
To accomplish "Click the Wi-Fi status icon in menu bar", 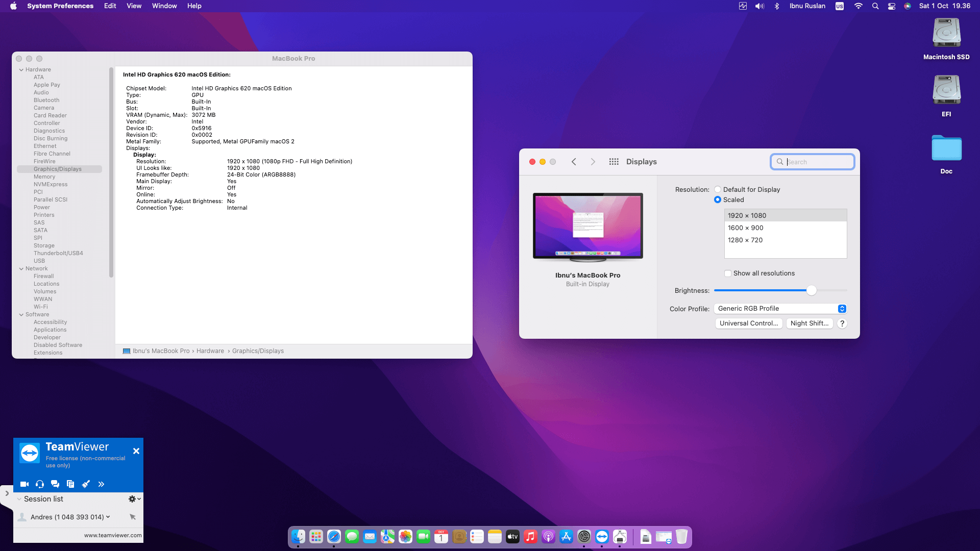I will pos(859,6).
